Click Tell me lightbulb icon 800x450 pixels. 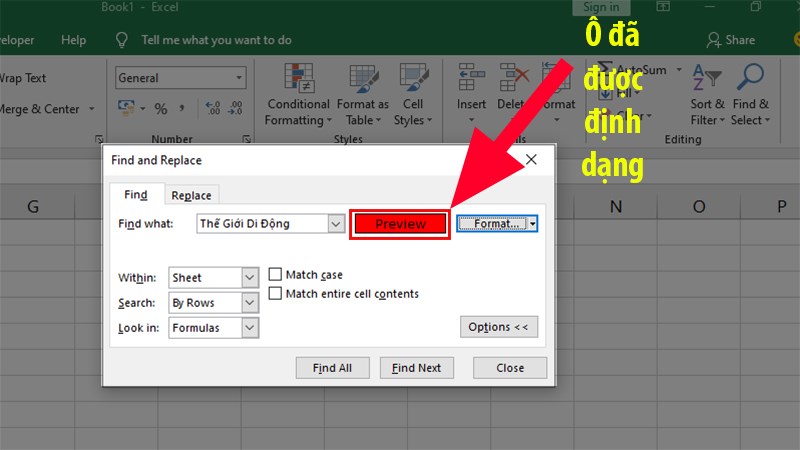click(x=122, y=40)
